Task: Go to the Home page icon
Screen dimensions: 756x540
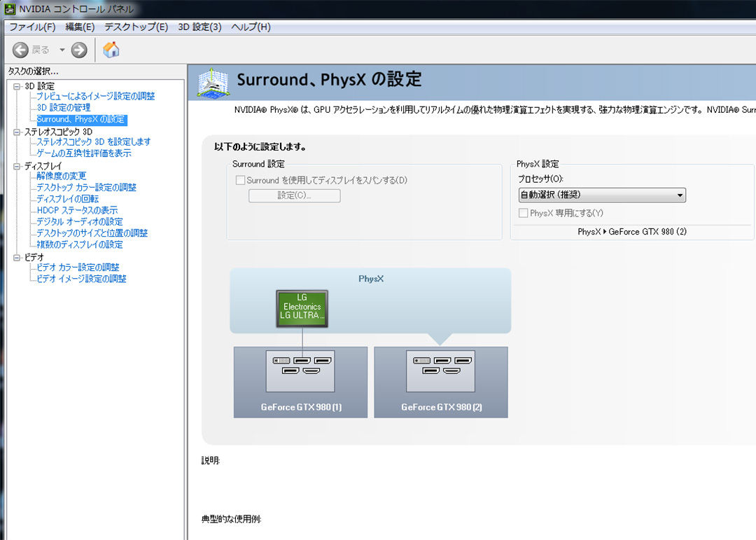Action: [111, 50]
